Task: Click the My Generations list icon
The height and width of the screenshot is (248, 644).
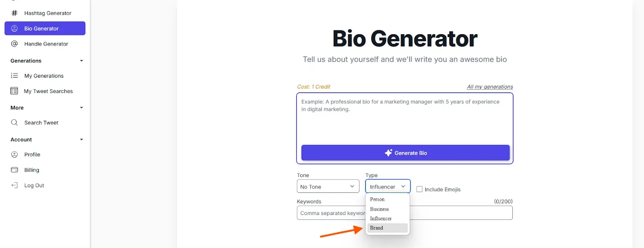Action: coord(14,75)
